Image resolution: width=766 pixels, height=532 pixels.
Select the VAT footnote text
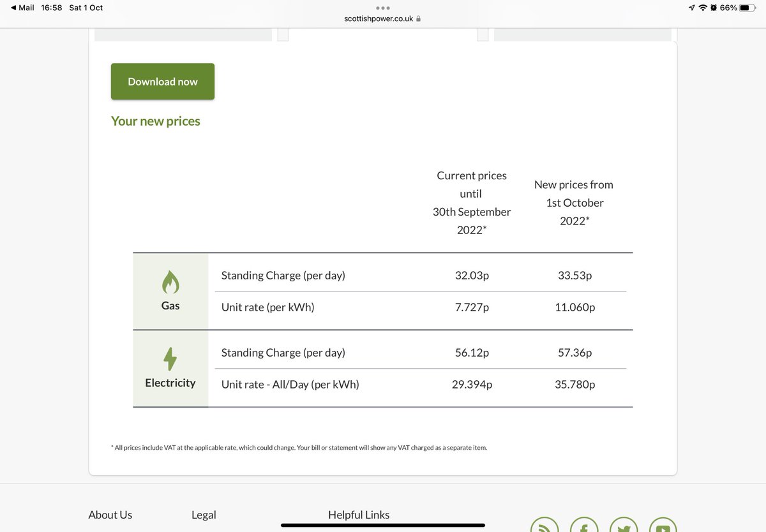pos(299,448)
